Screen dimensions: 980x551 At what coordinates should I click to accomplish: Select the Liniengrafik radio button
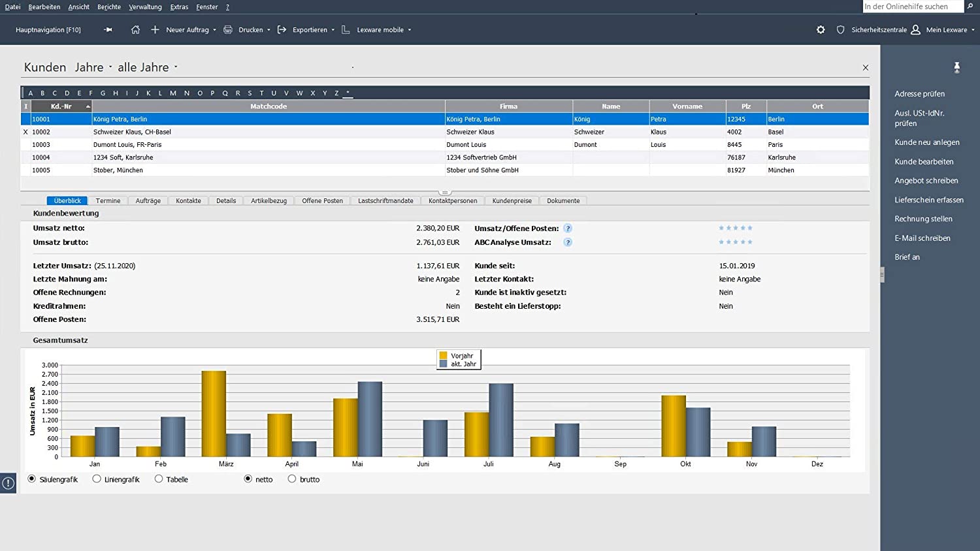tap(97, 479)
